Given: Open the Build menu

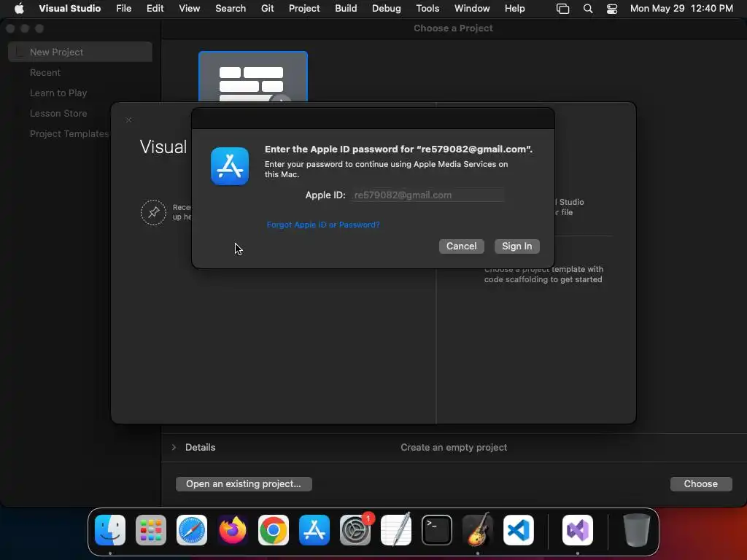Looking at the screenshot, I should (x=346, y=9).
